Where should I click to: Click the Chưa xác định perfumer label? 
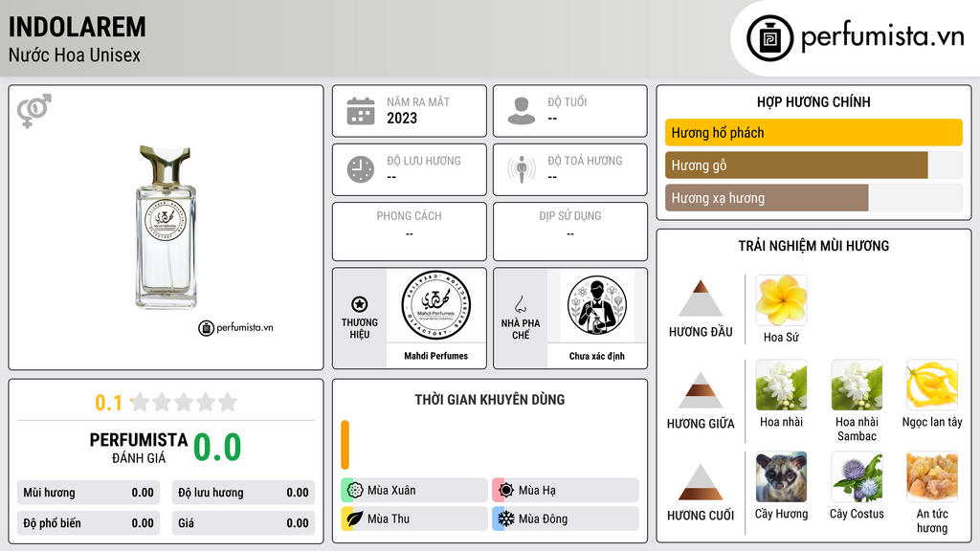597,356
